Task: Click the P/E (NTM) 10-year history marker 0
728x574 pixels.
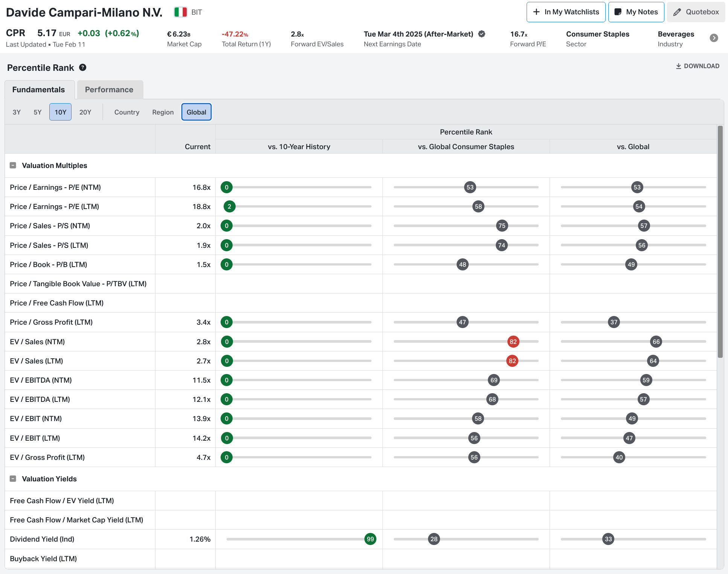Action: coord(227,187)
